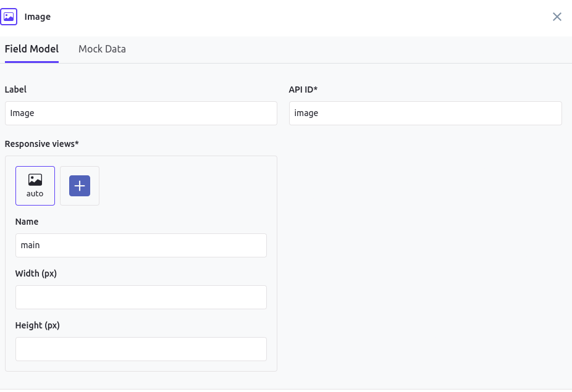
Task: Click the card surrounding the plus button
Action: point(80,186)
